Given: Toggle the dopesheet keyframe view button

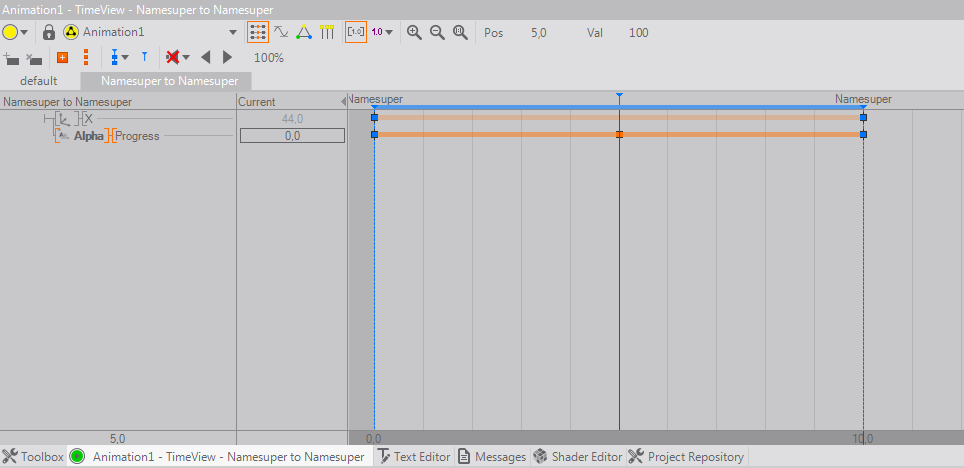Looking at the screenshot, I should tap(258, 32).
